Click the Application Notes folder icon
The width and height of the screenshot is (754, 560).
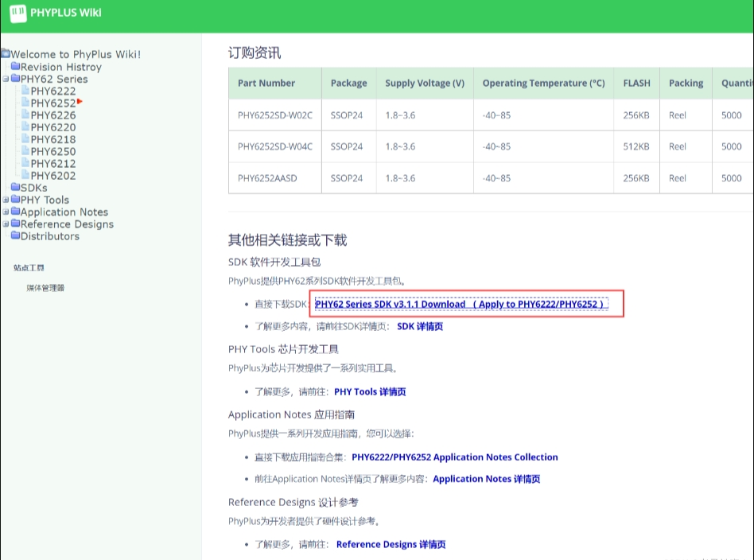click(16, 211)
